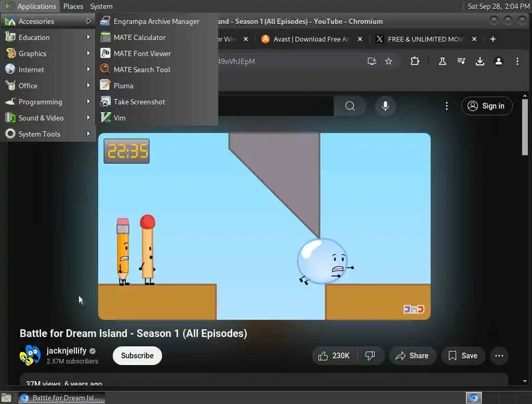Sign in to YouTube
This screenshot has height=404, width=532.
pyautogui.click(x=486, y=106)
